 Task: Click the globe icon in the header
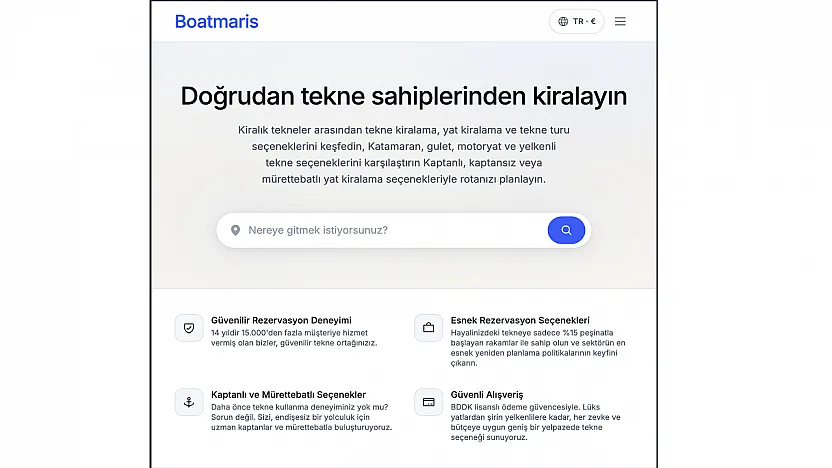[563, 21]
